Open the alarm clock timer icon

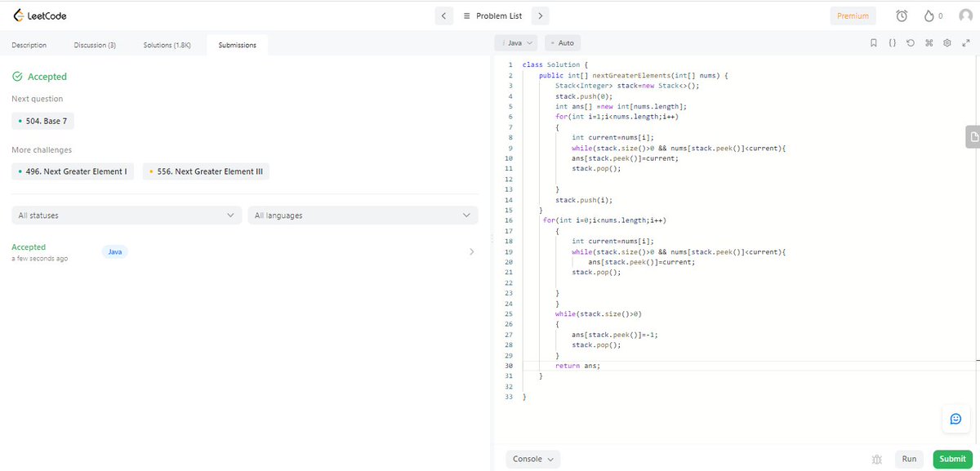(902, 16)
